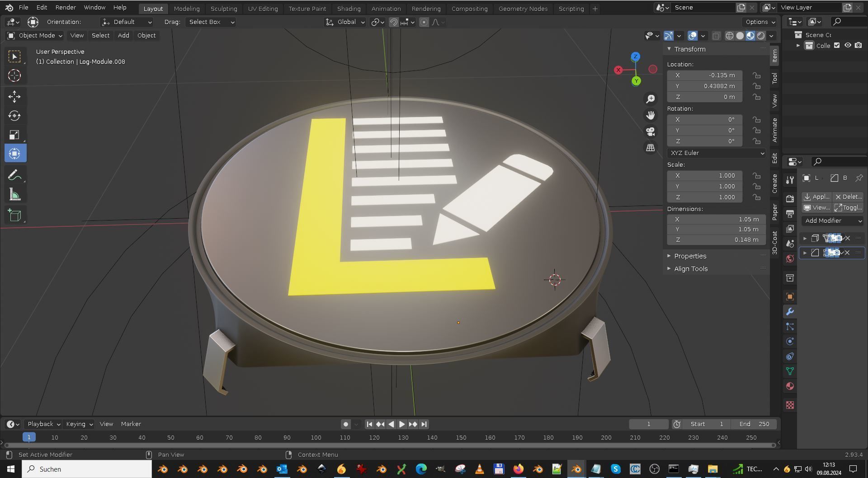Click the Pan hand viewport icon
The image size is (868, 478).
tap(650, 115)
